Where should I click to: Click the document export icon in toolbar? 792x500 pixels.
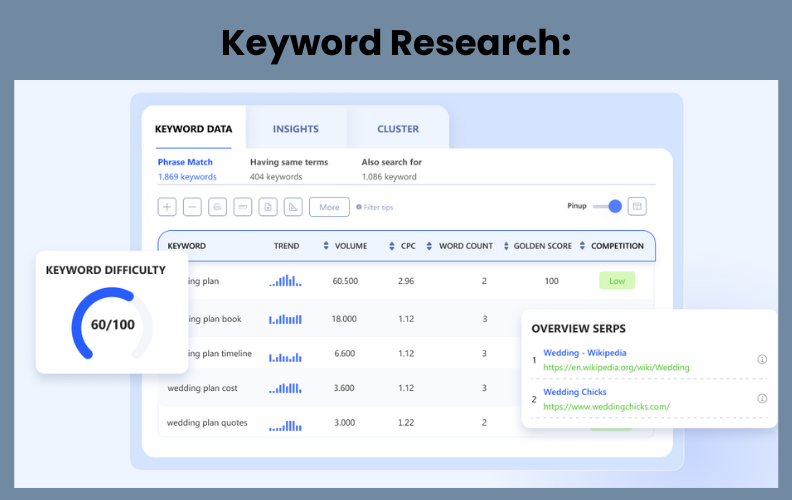(268, 207)
